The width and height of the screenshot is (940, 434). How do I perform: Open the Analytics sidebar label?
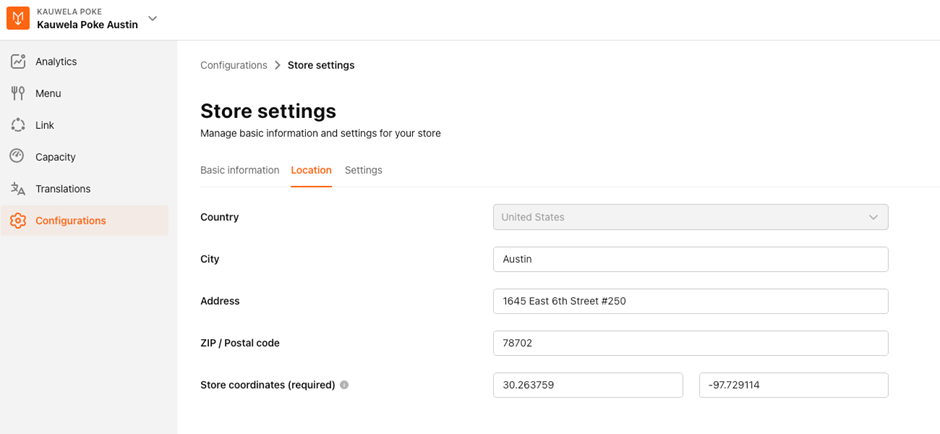coord(56,61)
